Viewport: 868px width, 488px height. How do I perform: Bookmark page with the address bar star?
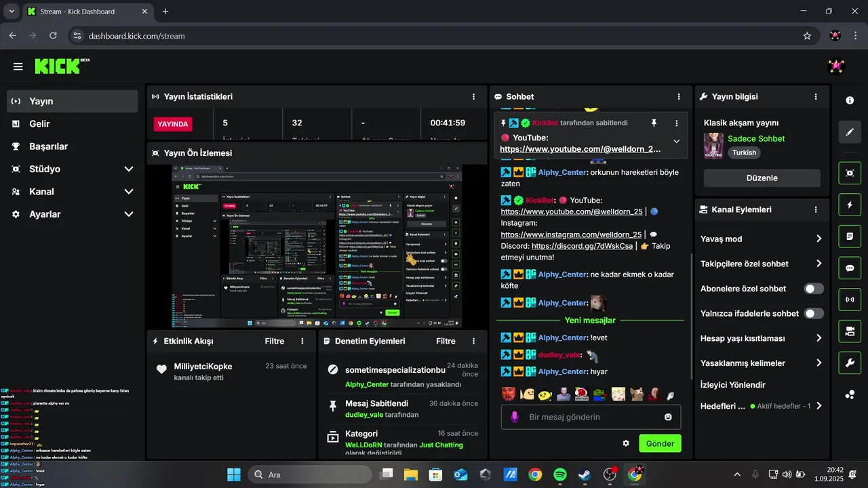click(x=807, y=36)
